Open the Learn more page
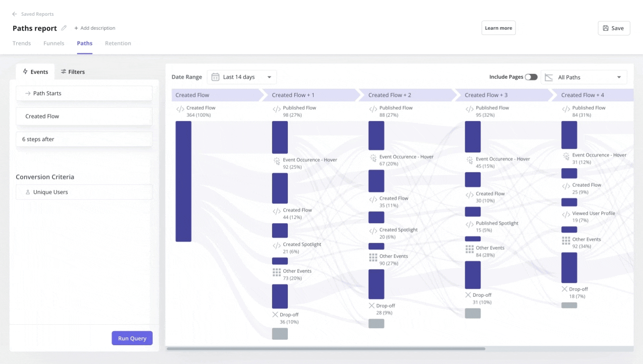Viewport: 643px width, 364px height. click(x=498, y=28)
